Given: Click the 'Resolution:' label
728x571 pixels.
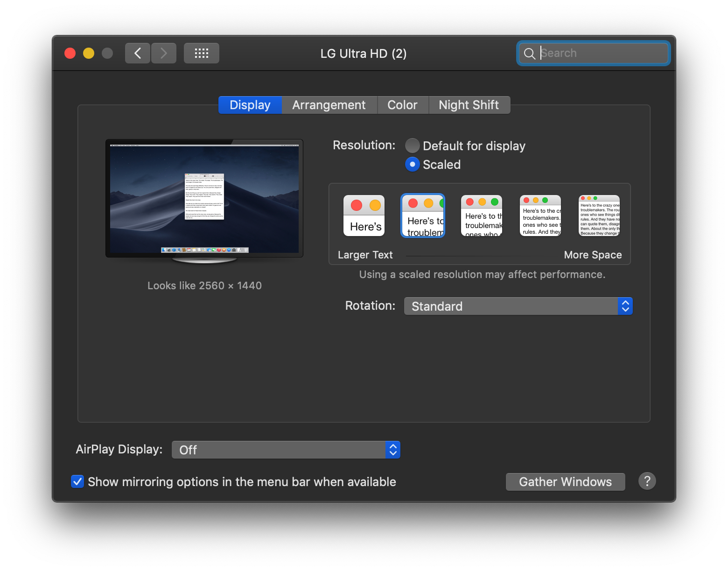Looking at the screenshot, I should (x=364, y=145).
